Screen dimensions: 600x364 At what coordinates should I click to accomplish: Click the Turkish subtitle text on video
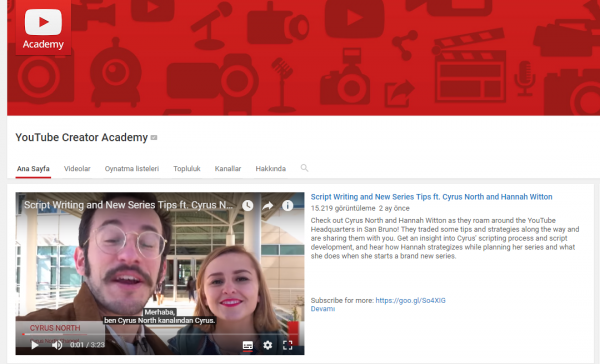(x=160, y=316)
